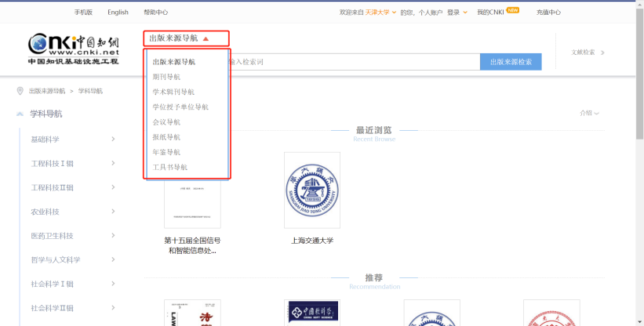Select 学位授予单位导航 menu entry
Image resolution: width=644 pixels, height=326 pixels.
pyautogui.click(x=180, y=107)
